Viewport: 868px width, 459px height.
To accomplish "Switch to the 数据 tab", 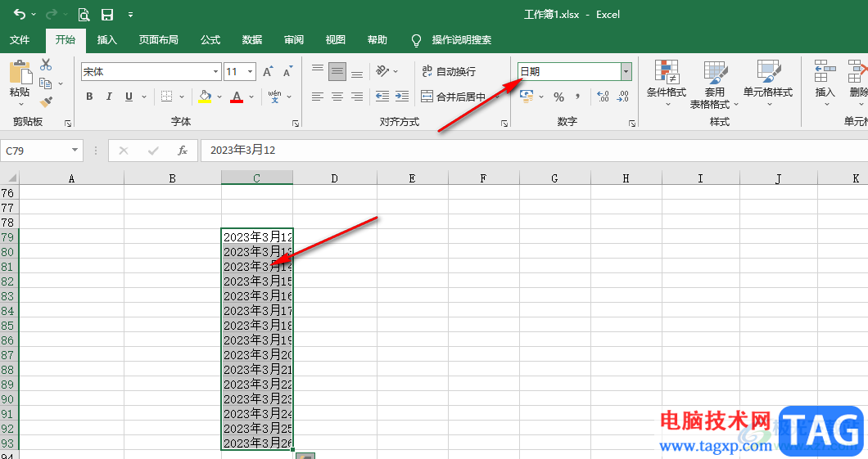I will click(x=252, y=40).
